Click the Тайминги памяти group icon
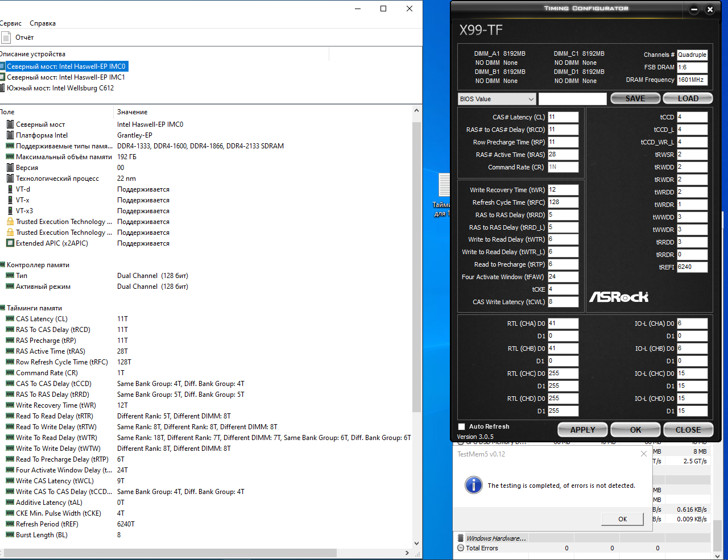 click(x=2, y=308)
